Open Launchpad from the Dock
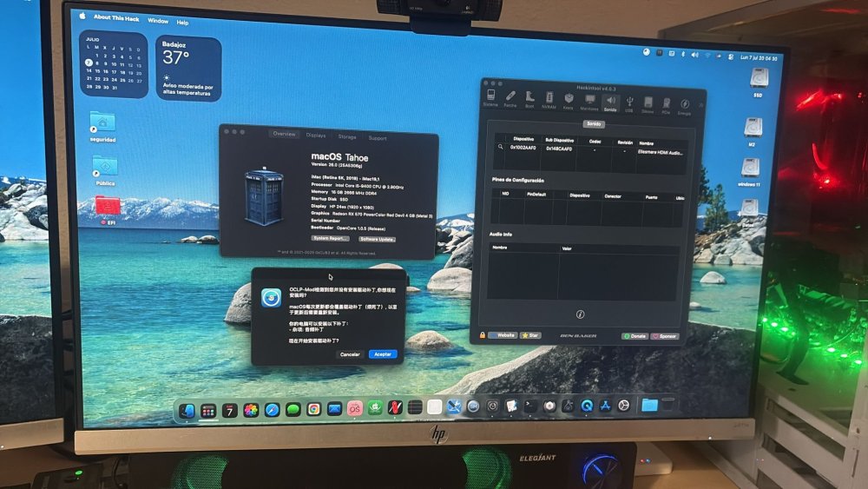 click(208, 410)
